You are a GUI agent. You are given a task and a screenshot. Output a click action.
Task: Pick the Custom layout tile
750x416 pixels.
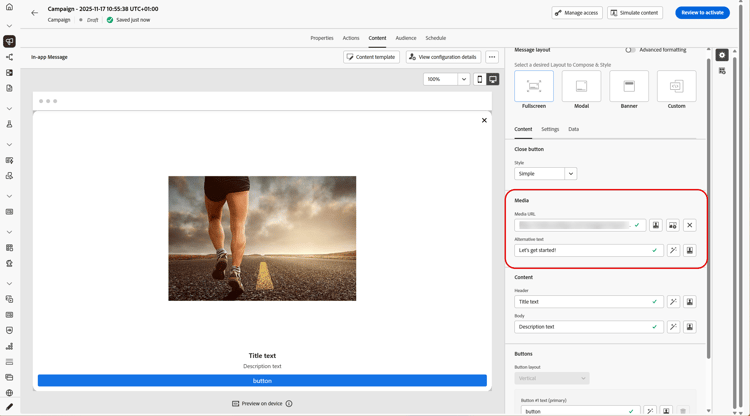[676, 87]
